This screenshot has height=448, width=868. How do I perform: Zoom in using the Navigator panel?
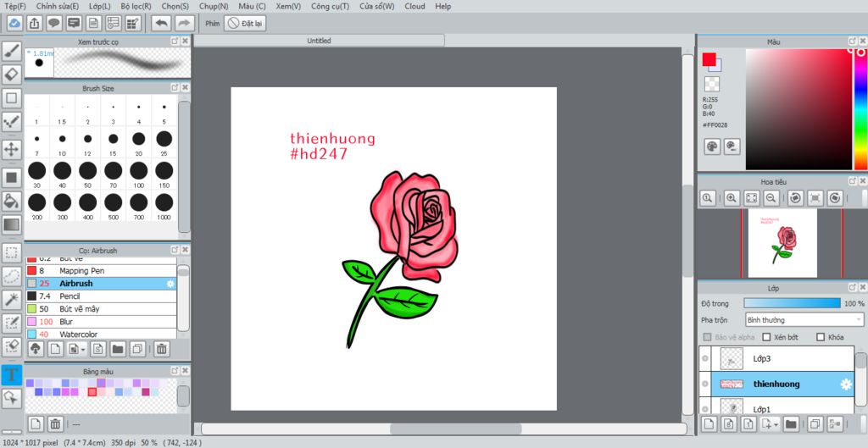(732, 198)
